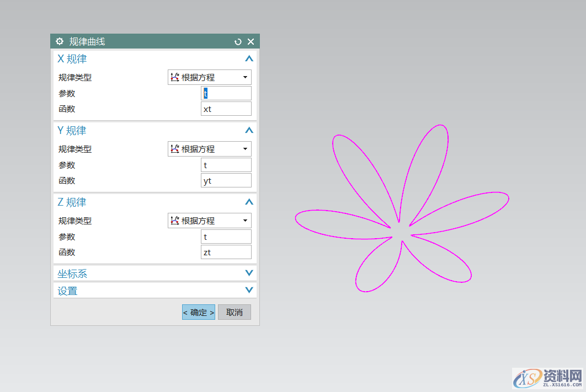The image size is (586, 392).
Task: Click the 函数 field containing zt
Action: (x=226, y=252)
